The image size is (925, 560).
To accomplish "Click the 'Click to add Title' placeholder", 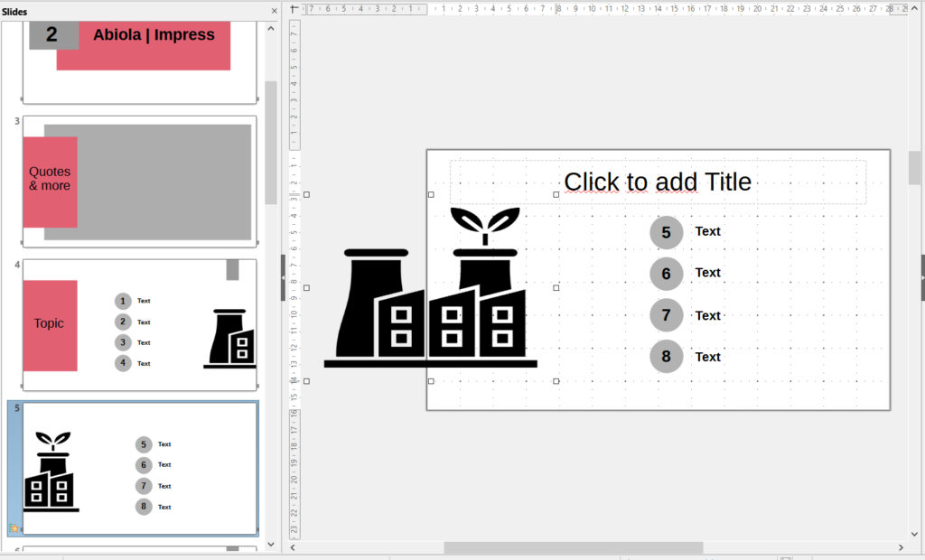I will click(658, 182).
